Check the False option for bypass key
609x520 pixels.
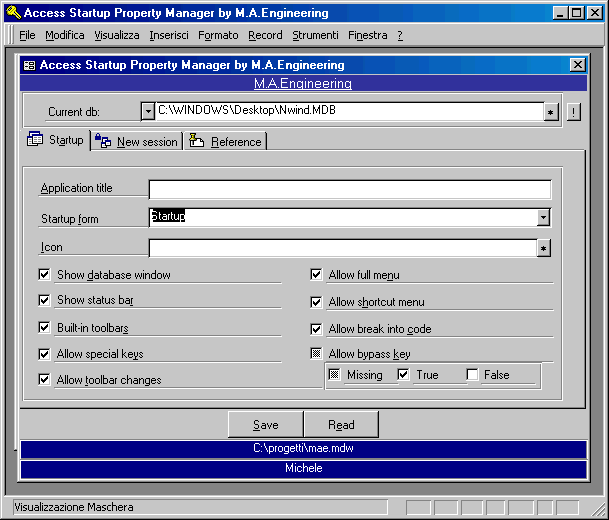(x=472, y=375)
